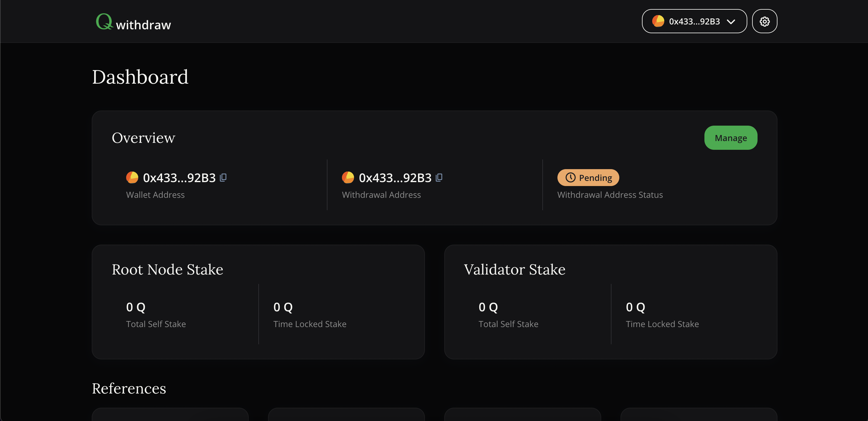868x421 pixels.
Task: Click Validator Time Locked Stake value
Action: 636,307
